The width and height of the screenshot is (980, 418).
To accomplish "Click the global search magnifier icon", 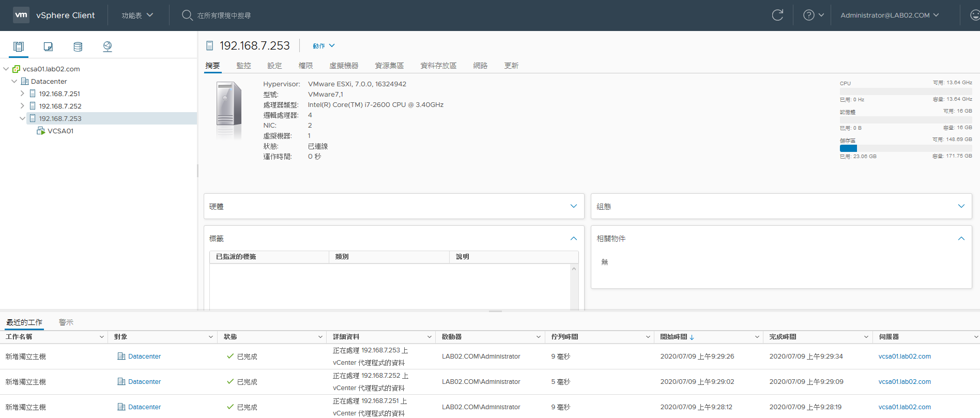I will point(187,15).
